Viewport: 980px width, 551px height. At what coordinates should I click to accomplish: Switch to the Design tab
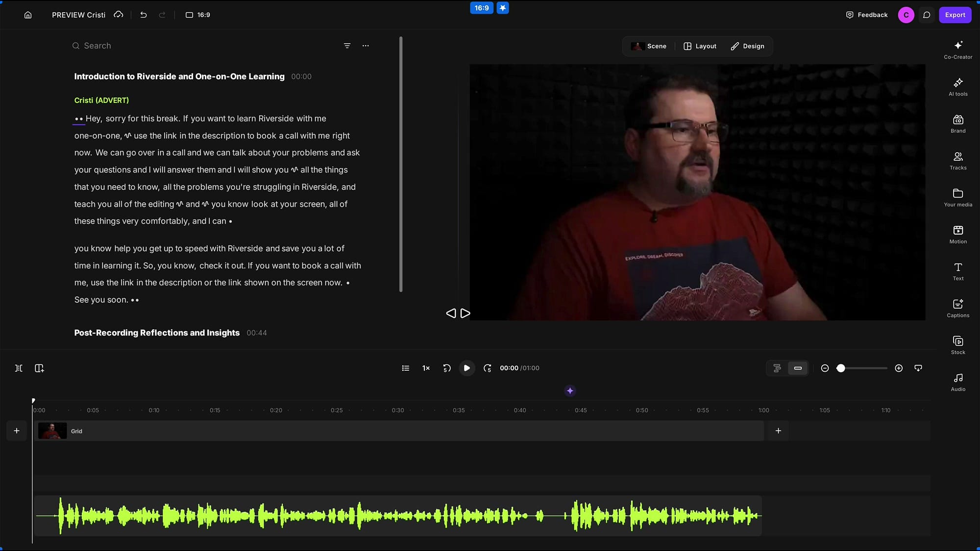(x=748, y=46)
